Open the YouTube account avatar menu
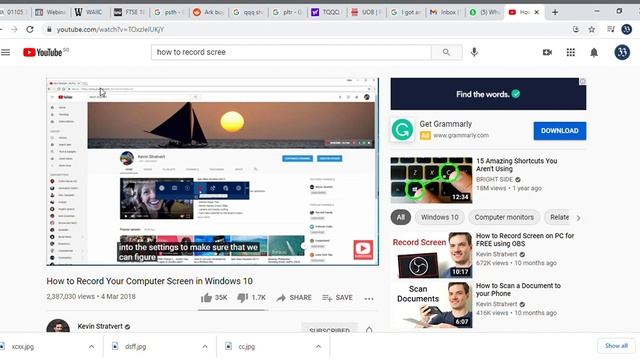 [622, 52]
